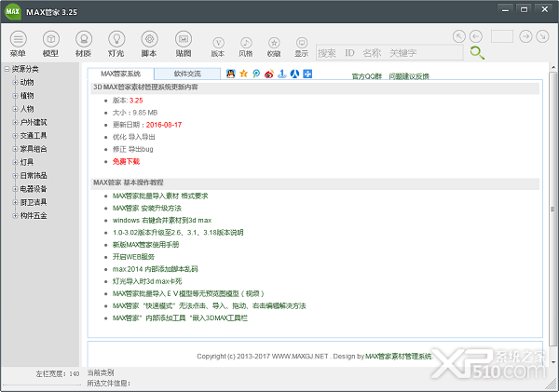The width and height of the screenshot is (559, 392).
Task: Switch to the MAX管家系统 tab
Action: [x=121, y=74]
